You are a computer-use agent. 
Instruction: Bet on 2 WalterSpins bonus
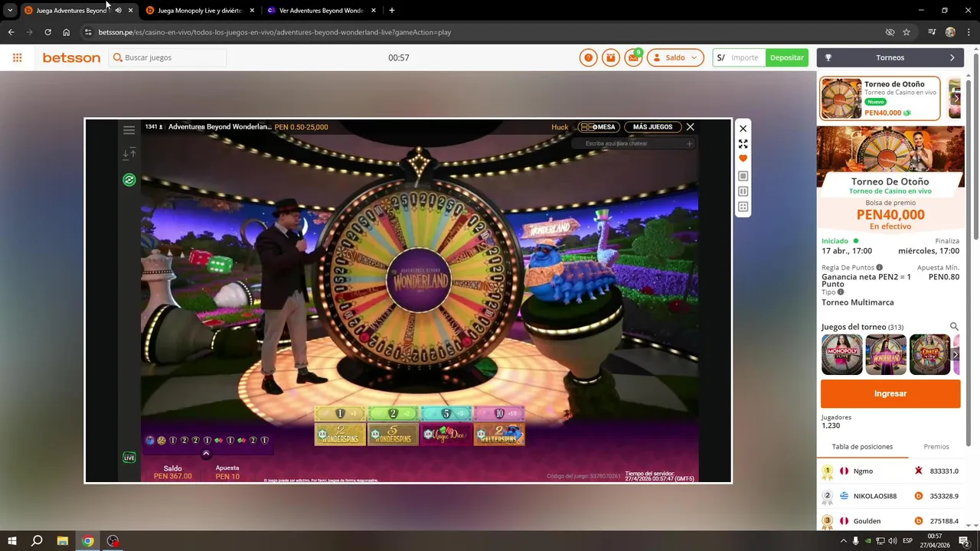(x=498, y=435)
